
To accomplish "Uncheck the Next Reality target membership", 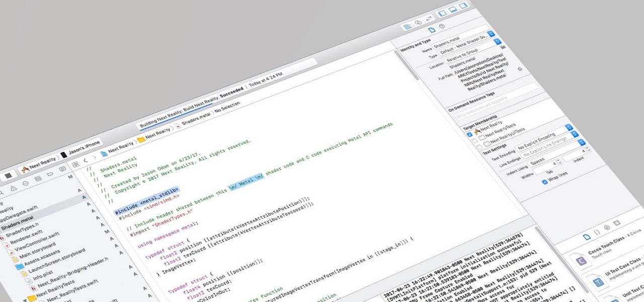I will coord(469,134).
